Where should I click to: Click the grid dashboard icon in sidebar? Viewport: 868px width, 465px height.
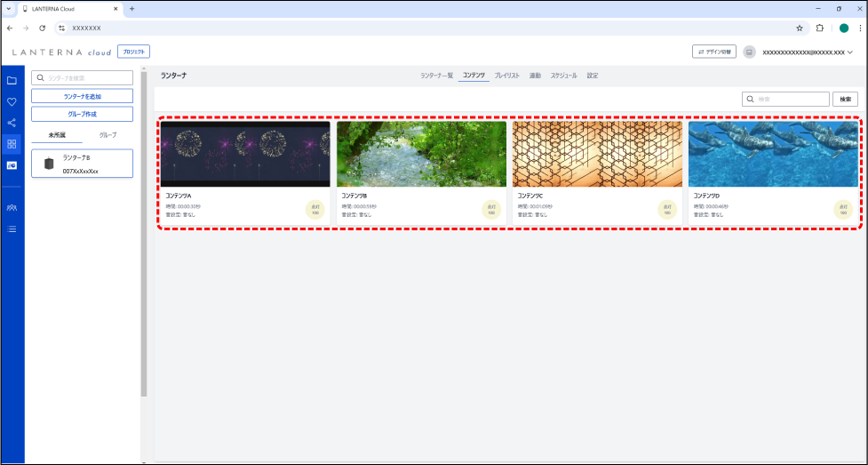pyautogui.click(x=12, y=143)
